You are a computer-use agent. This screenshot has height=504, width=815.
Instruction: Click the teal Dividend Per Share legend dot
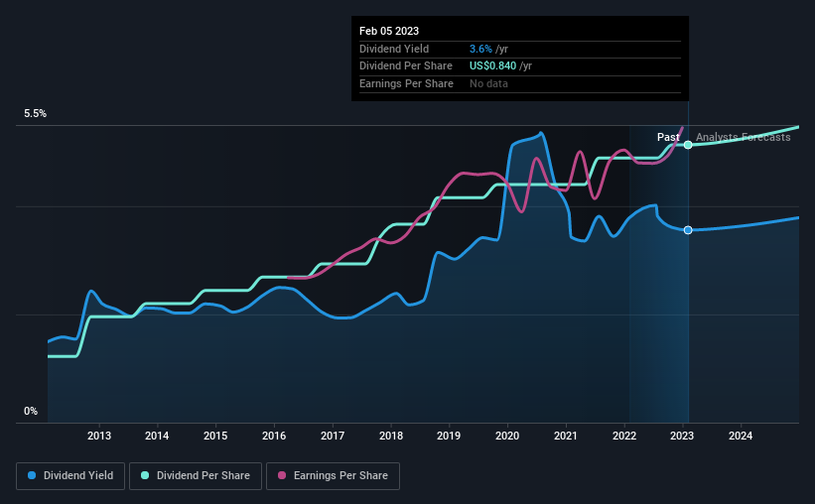coord(145,475)
